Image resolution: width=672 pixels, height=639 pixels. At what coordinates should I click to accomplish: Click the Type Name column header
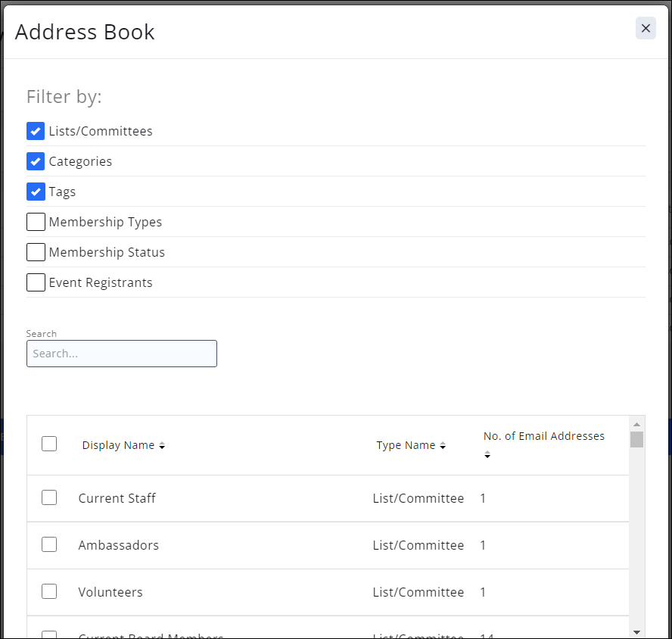pyautogui.click(x=406, y=445)
